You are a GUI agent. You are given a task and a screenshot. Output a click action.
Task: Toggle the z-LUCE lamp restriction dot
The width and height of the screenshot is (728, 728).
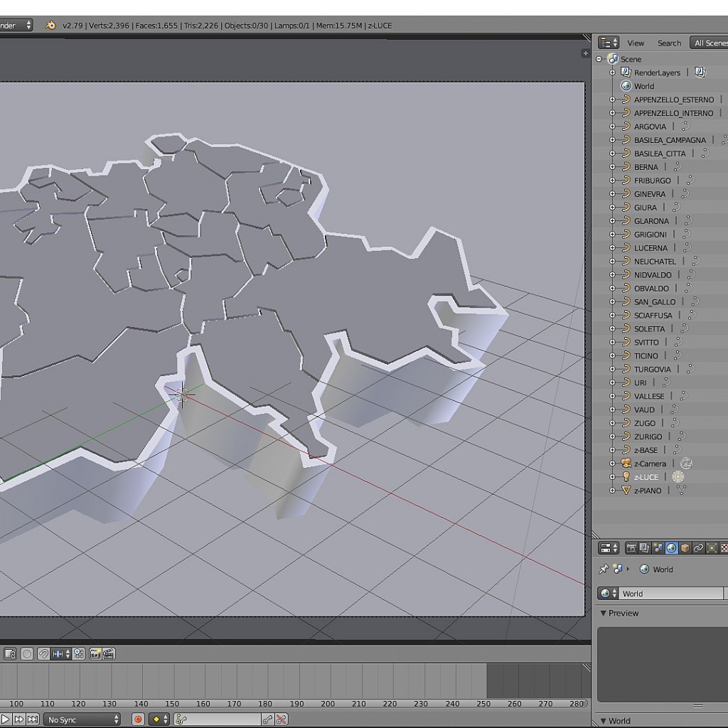(678, 476)
